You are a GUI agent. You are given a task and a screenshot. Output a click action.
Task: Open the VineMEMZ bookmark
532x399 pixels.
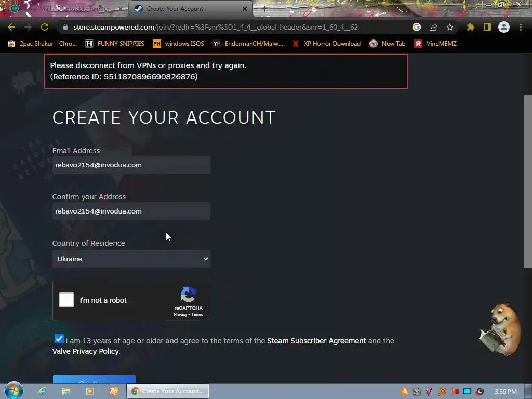[435, 44]
